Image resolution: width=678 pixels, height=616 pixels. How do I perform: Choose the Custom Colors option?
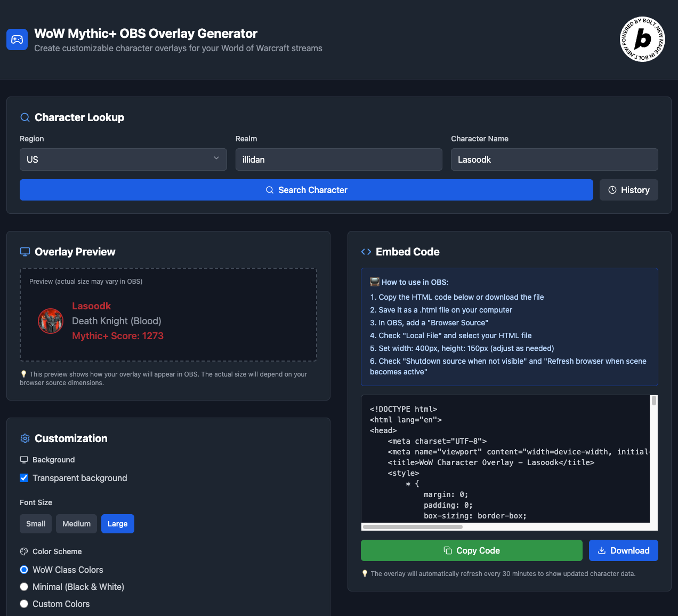(x=24, y=604)
